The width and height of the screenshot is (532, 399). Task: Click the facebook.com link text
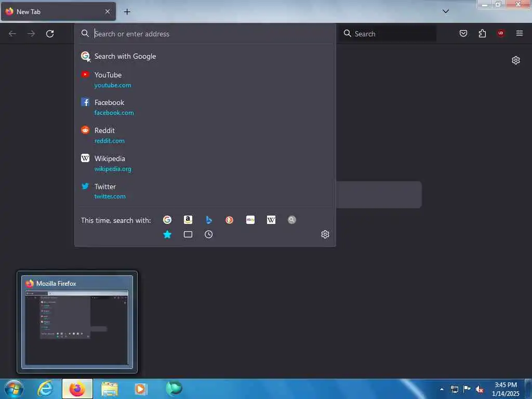point(114,113)
